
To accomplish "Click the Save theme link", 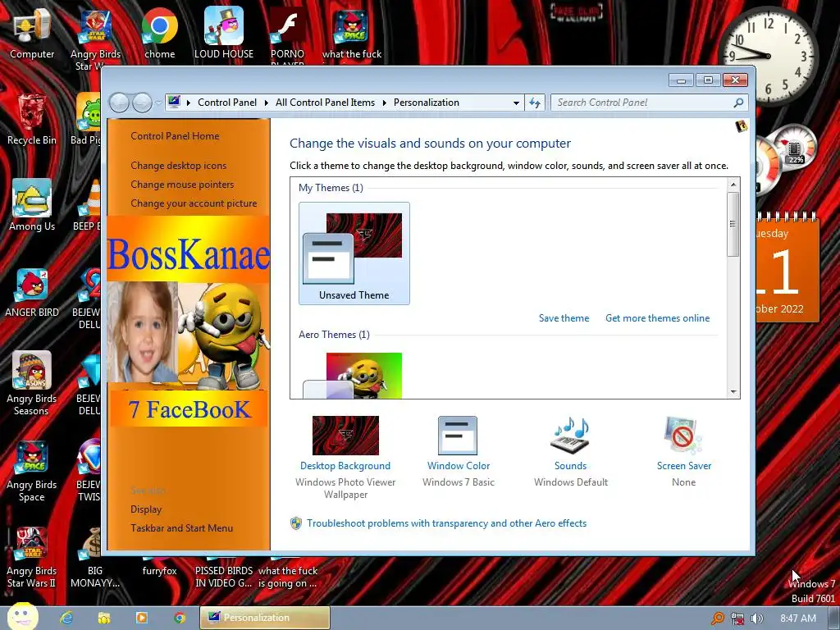I will [564, 318].
